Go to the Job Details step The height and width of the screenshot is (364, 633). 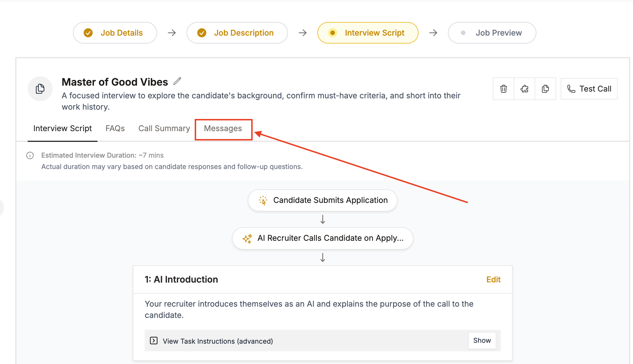115,33
